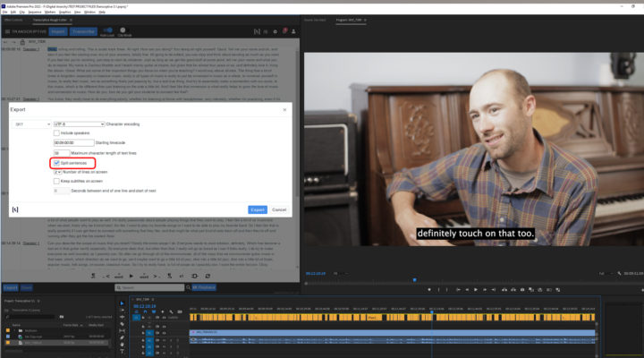
Task: Open Program monitor wrench settings
Action: [619, 273]
